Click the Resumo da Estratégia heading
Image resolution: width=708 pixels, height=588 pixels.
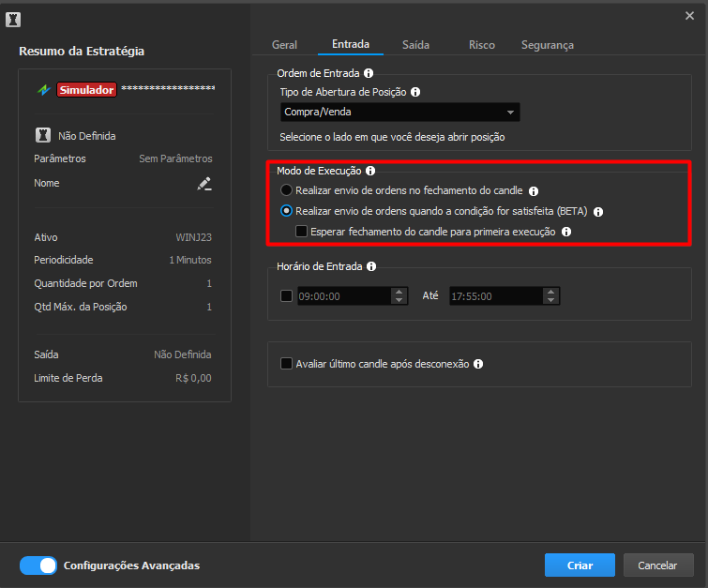click(x=82, y=51)
